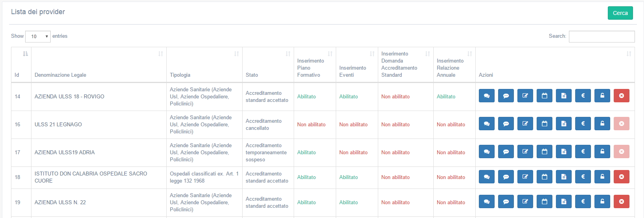Open document icon for AZIENDA ULSS N. 22
644x218 pixels.
coord(563,201)
